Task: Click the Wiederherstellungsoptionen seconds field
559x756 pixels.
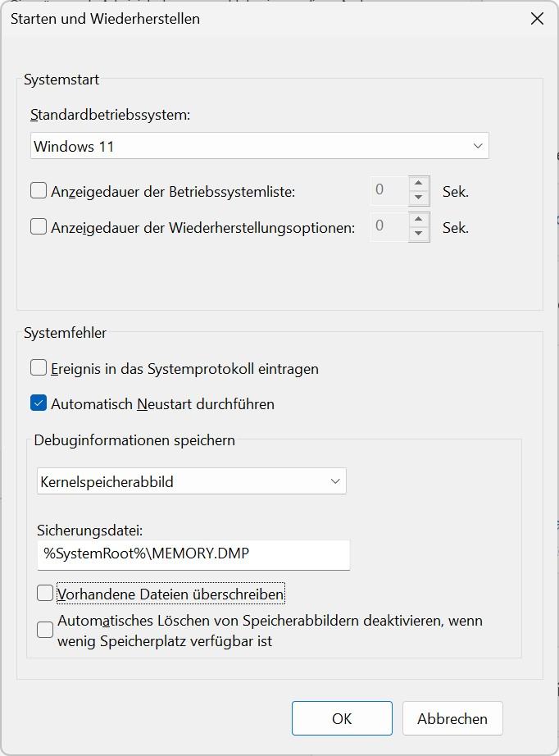Action: tap(389, 226)
